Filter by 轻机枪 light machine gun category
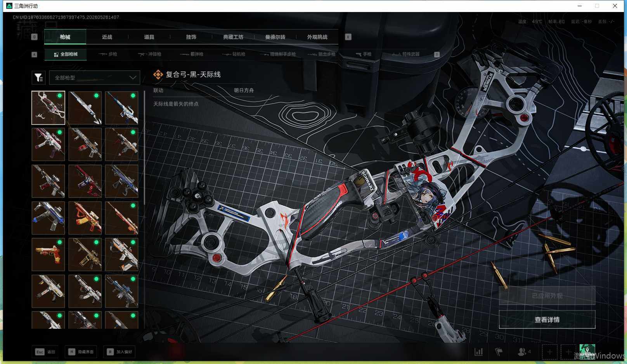The image size is (627, 364). point(234,54)
